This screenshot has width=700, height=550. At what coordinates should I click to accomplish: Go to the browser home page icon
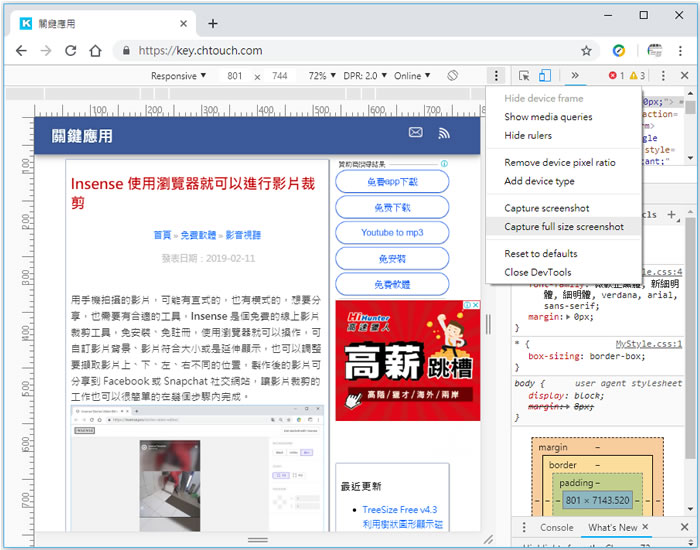(x=95, y=51)
